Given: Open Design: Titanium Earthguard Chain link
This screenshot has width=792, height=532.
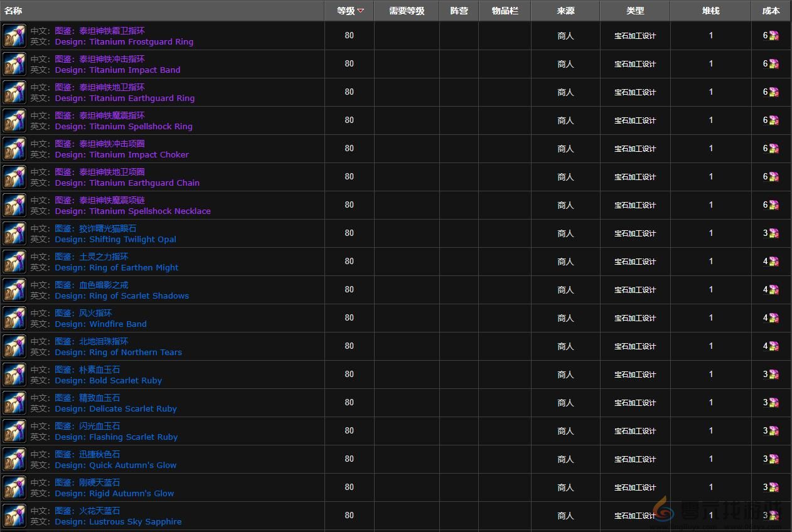Looking at the screenshot, I should tap(127, 183).
